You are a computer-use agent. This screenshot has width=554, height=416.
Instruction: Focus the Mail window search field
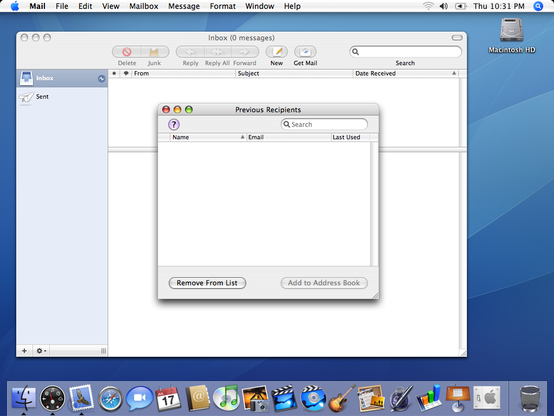click(405, 52)
